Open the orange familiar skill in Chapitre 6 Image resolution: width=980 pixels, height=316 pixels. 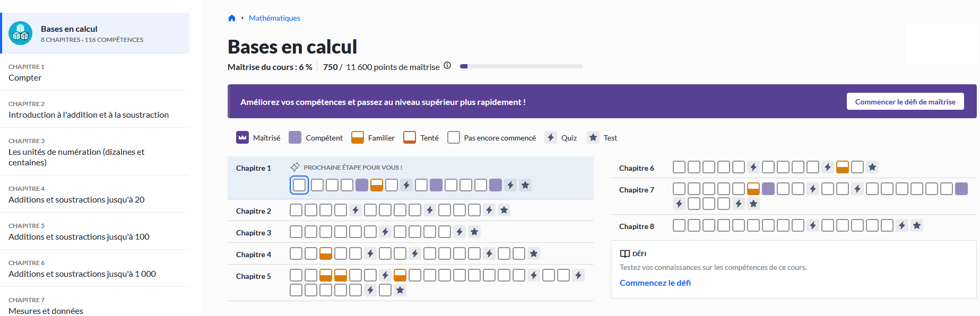843,167
